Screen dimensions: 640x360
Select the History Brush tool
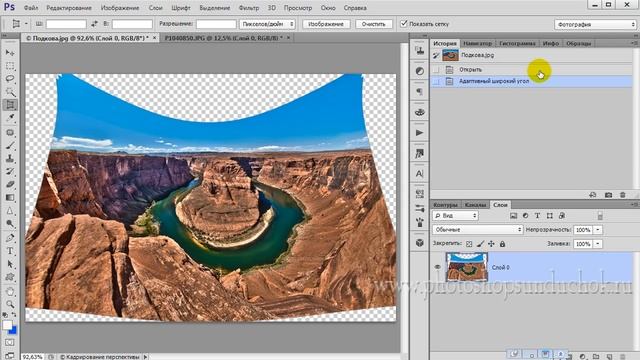pos(10,172)
